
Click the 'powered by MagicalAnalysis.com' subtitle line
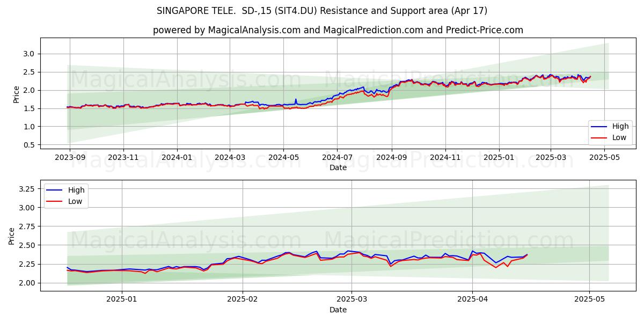(x=338, y=30)
